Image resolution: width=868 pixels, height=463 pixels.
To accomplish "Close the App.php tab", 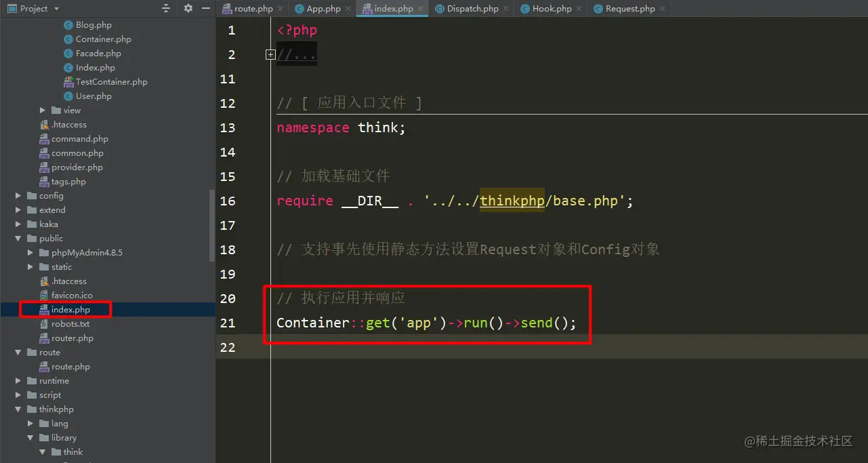I will [x=348, y=9].
